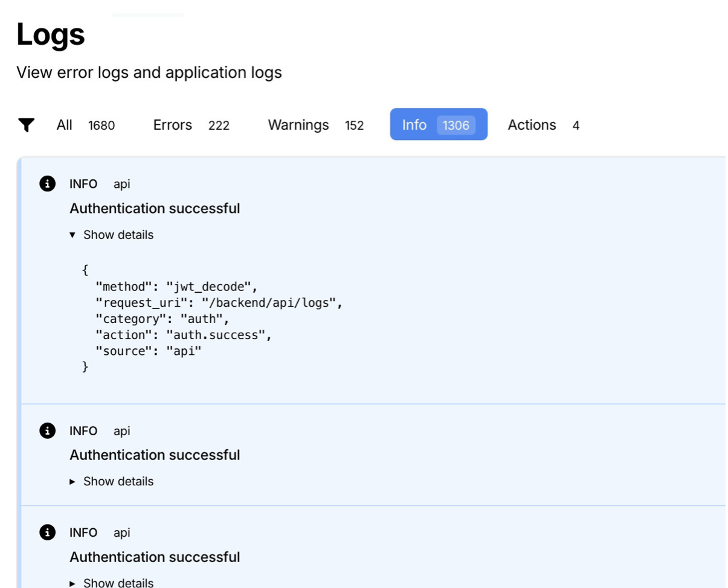Screen dimensions: 728x588
Task: Click the api source label of the first entry
Action: (x=121, y=184)
